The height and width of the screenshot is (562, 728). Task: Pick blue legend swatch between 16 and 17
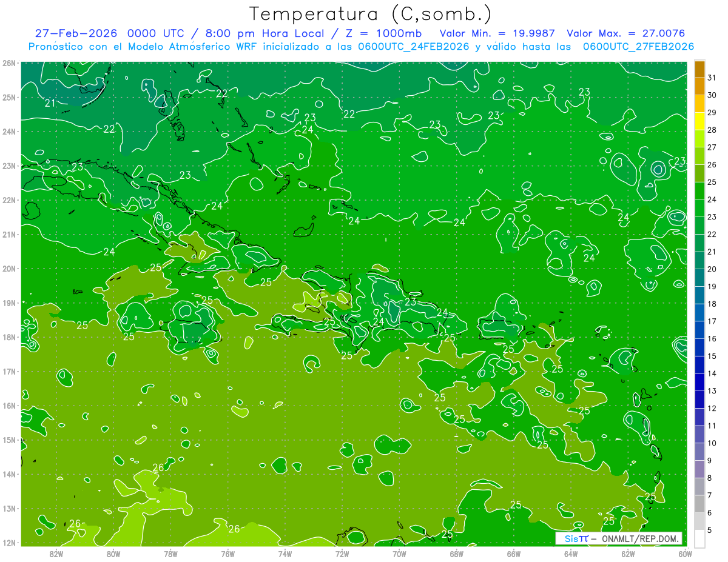point(699,330)
